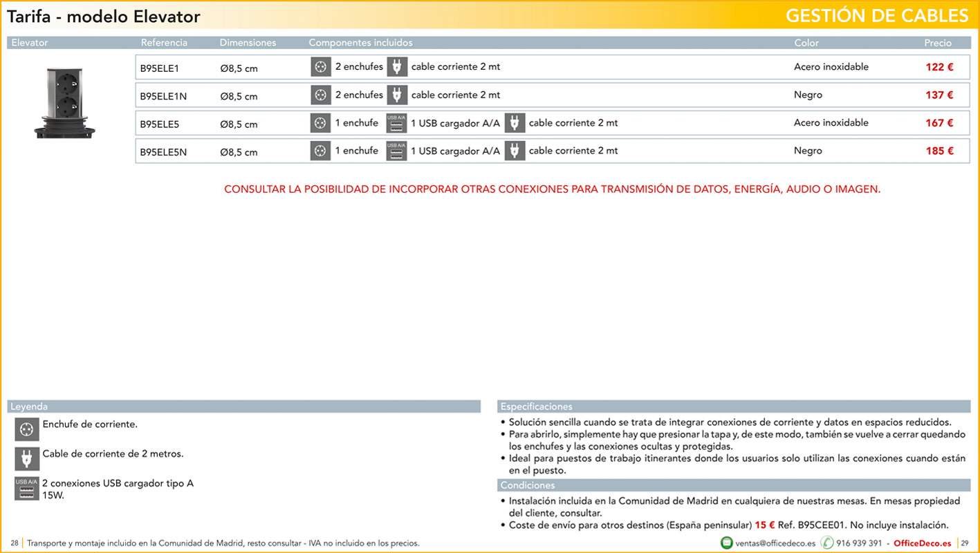980x553 pixels.
Task: Select reference B95ELE1
Action: pyautogui.click(x=160, y=68)
